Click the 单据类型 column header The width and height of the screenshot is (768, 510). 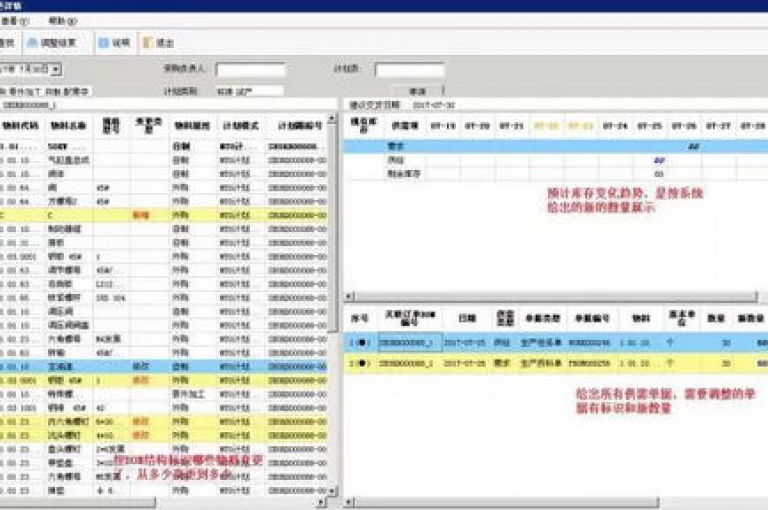click(x=543, y=318)
